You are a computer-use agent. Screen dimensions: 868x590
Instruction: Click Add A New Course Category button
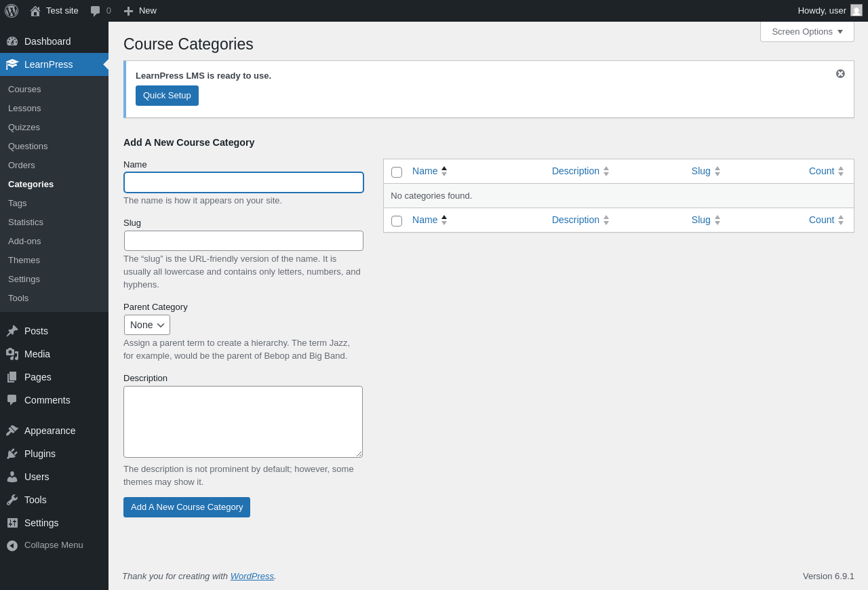coord(186,507)
